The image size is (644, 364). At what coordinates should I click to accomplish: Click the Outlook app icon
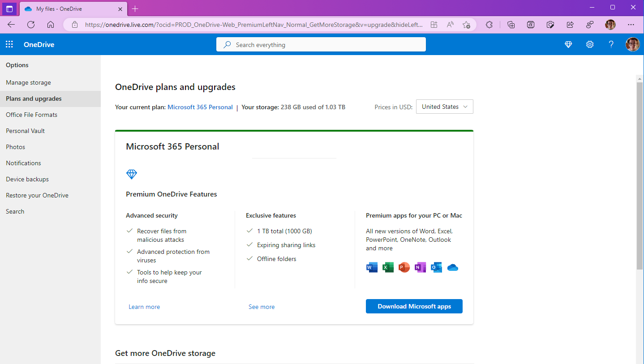click(x=436, y=267)
